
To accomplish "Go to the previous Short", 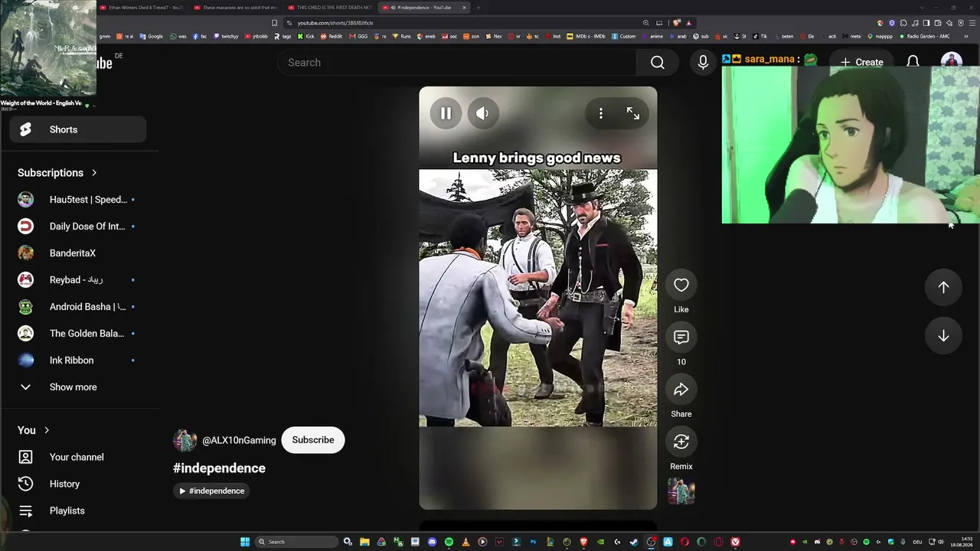I will pyautogui.click(x=943, y=287).
